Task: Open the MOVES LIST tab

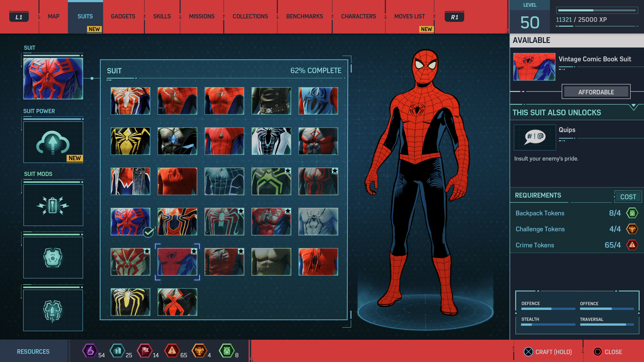Action: click(x=410, y=16)
